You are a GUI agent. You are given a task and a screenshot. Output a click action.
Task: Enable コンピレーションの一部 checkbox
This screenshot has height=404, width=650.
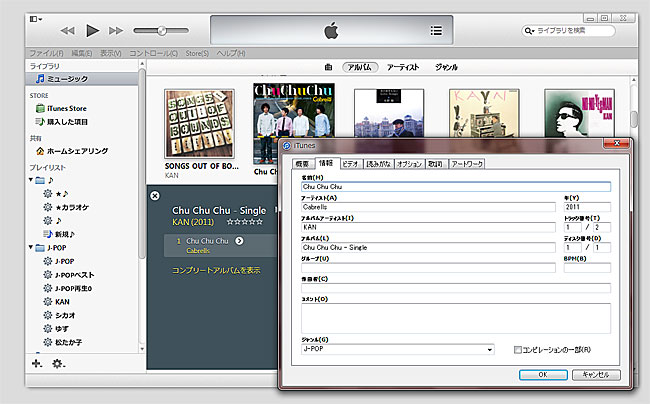(x=517, y=350)
